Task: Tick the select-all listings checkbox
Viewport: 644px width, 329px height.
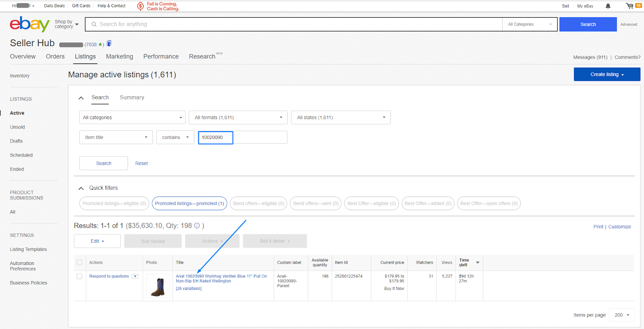Action: (x=79, y=262)
